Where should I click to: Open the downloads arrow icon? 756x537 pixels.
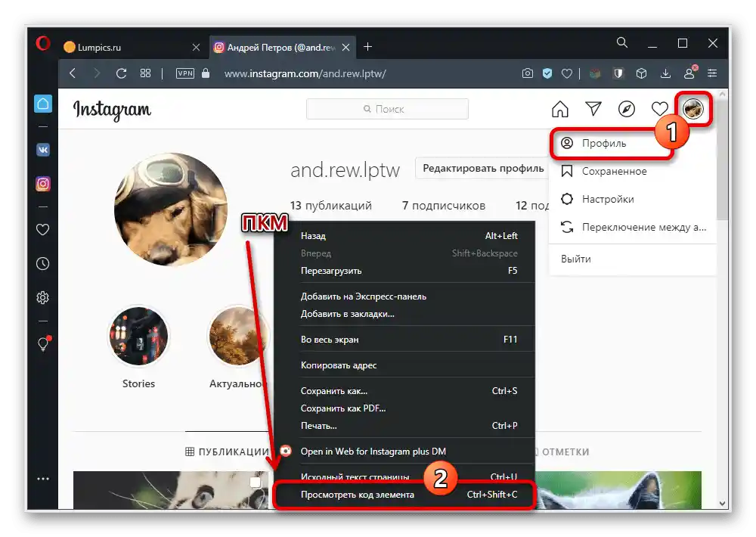click(665, 73)
